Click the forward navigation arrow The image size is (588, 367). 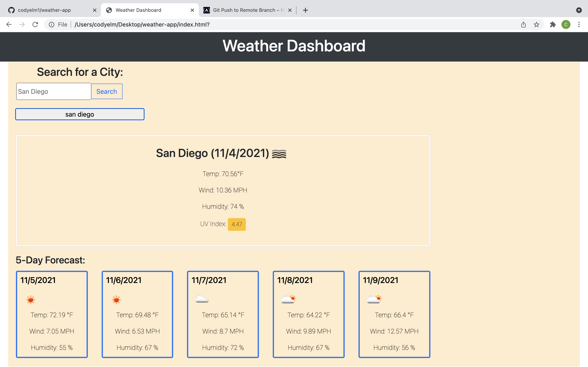[22, 24]
